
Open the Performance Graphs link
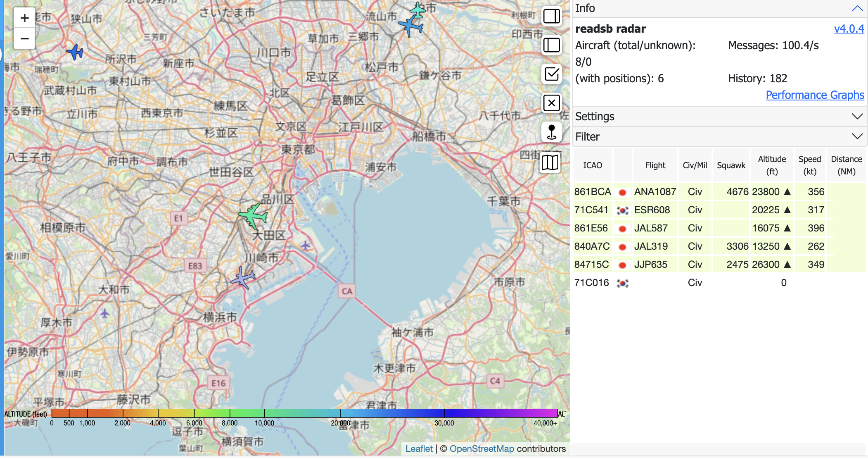[814, 95]
